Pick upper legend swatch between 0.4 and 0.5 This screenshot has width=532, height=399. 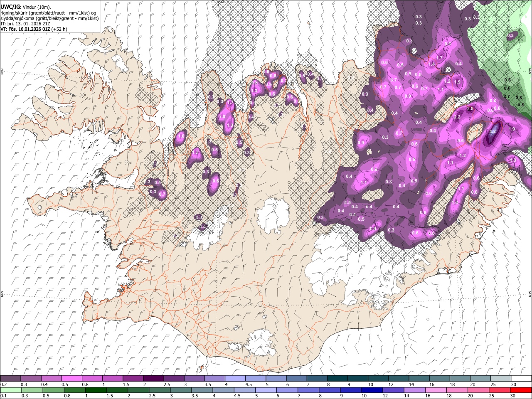tap(51, 379)
